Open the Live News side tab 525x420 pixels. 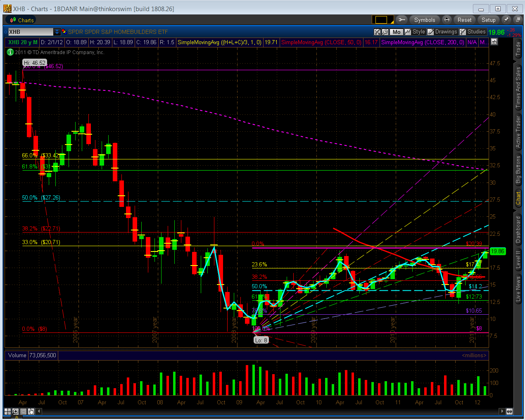tap(518, 289)
